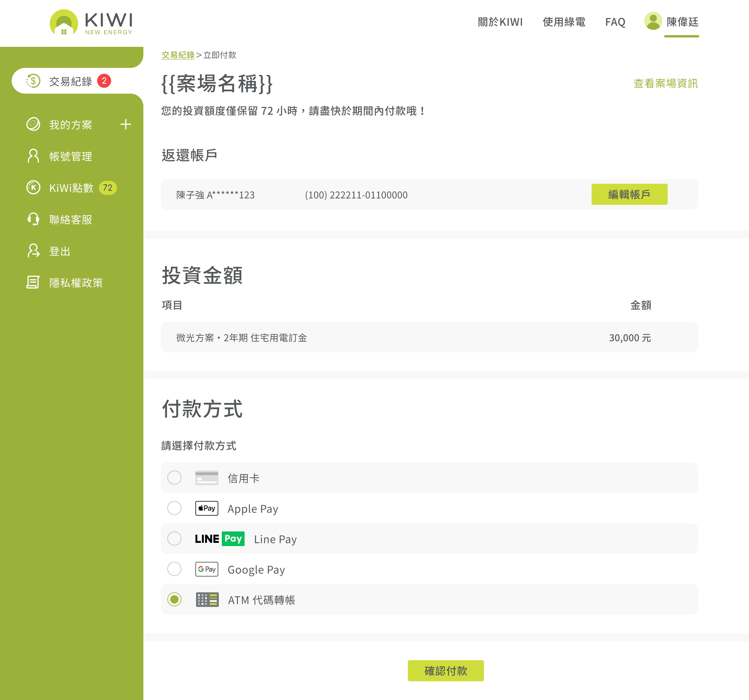Select the ATM 代碼轉帳 radio button

pyautogui.click(x=174, y=600)
